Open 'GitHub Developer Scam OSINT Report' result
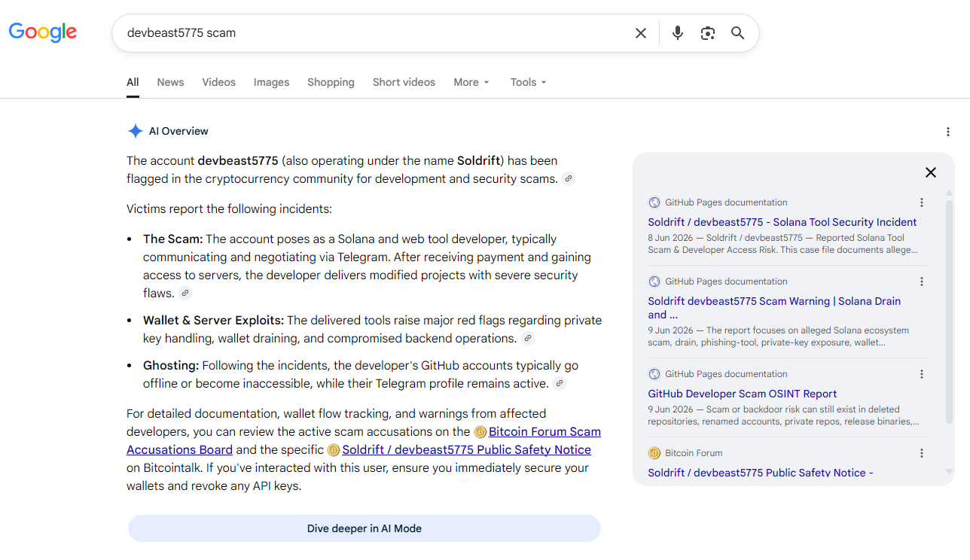 click(743, 394)
